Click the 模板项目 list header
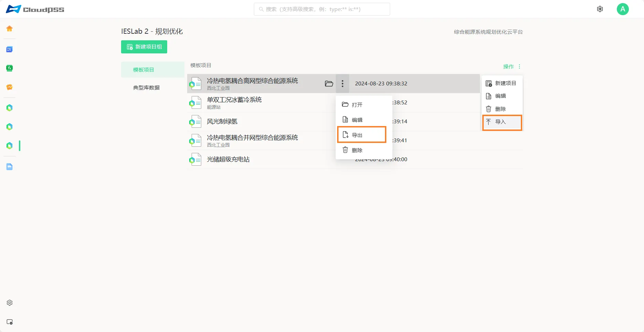Viewport: 644px width, 332px height. (201, 65)
